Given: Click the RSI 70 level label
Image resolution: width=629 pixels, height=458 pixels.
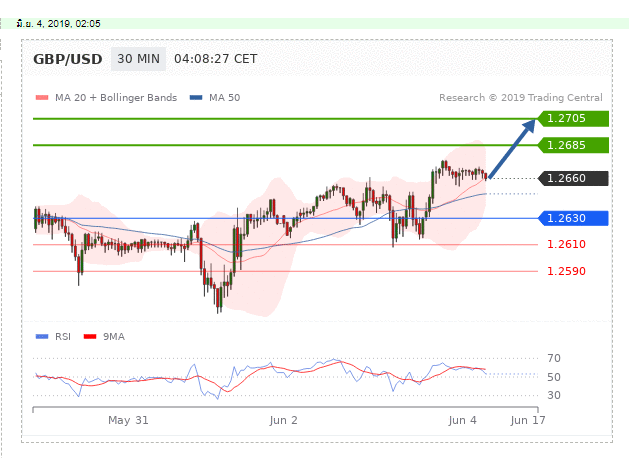Looking at the screenshot, I should click(554, 358).
